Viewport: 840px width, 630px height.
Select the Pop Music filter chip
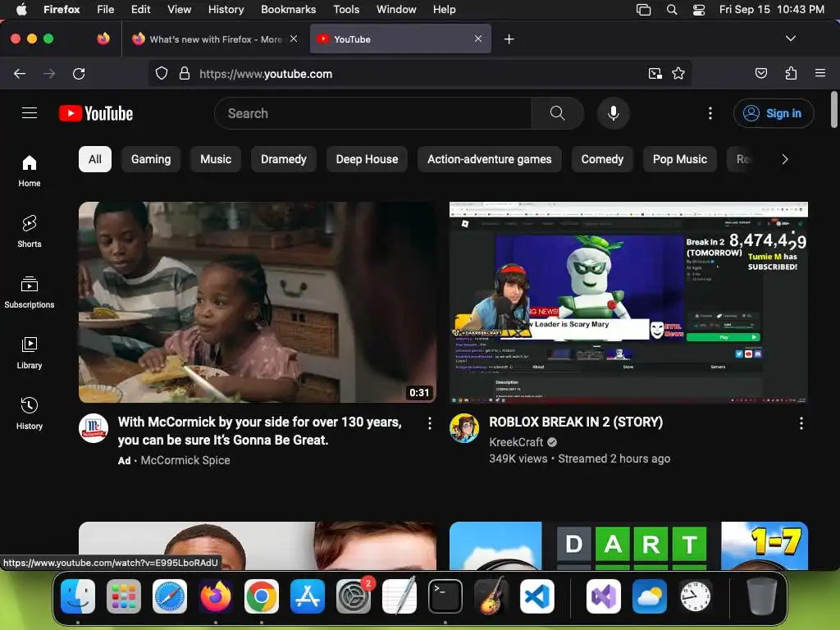680,159
